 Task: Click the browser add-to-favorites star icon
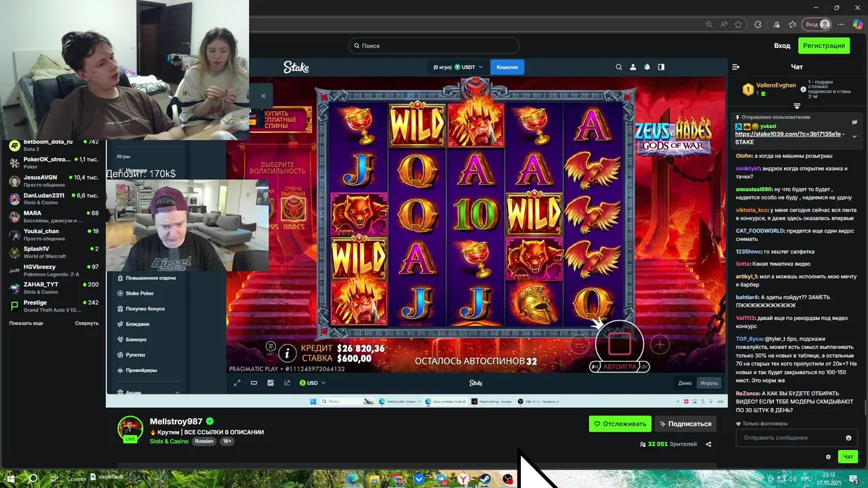click(738, 24)
